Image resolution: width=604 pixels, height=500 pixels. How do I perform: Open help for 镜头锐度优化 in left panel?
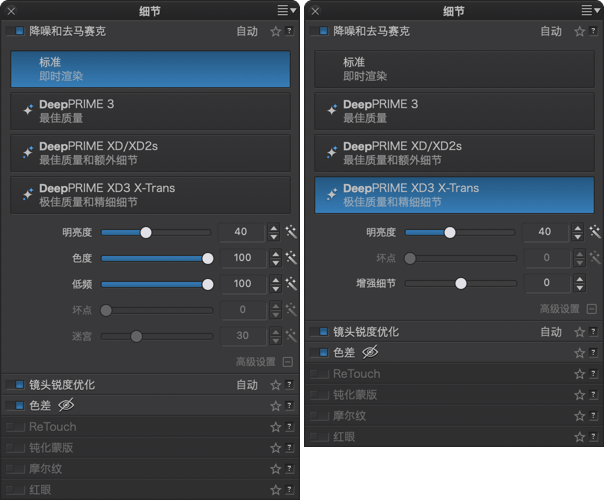(x=289, y=384)
